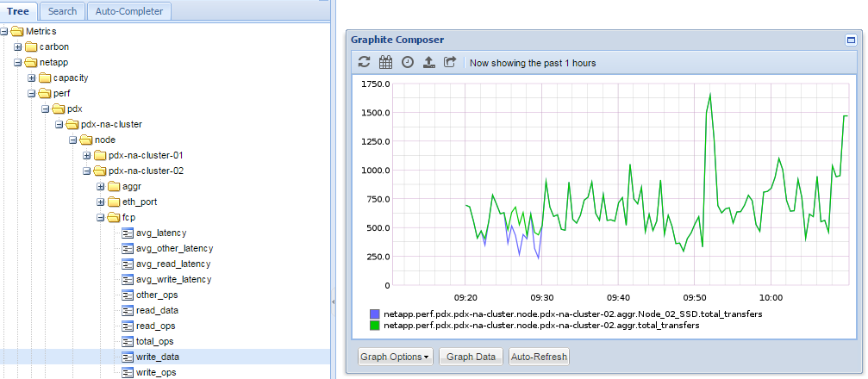Click the Auto-Refresh button
Screen dimensions: 868x379
click(538, 356)
